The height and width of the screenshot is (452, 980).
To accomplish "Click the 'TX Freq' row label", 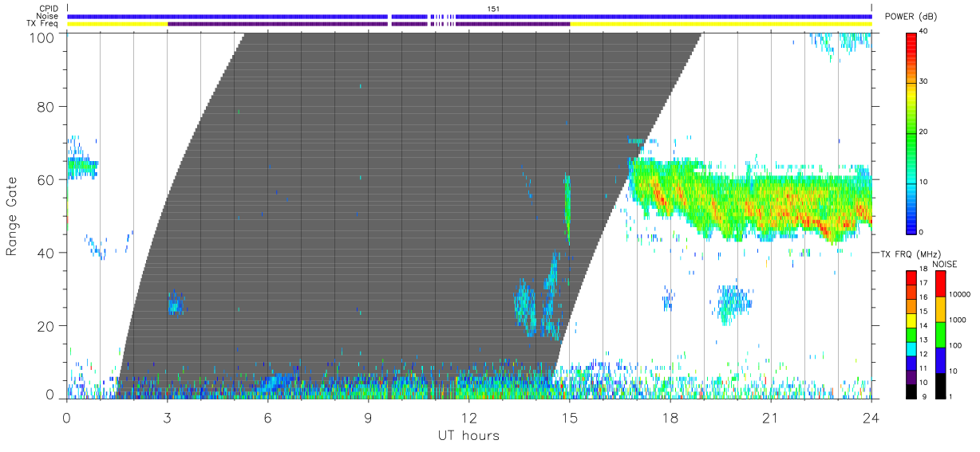I will [x=43, y=24].
